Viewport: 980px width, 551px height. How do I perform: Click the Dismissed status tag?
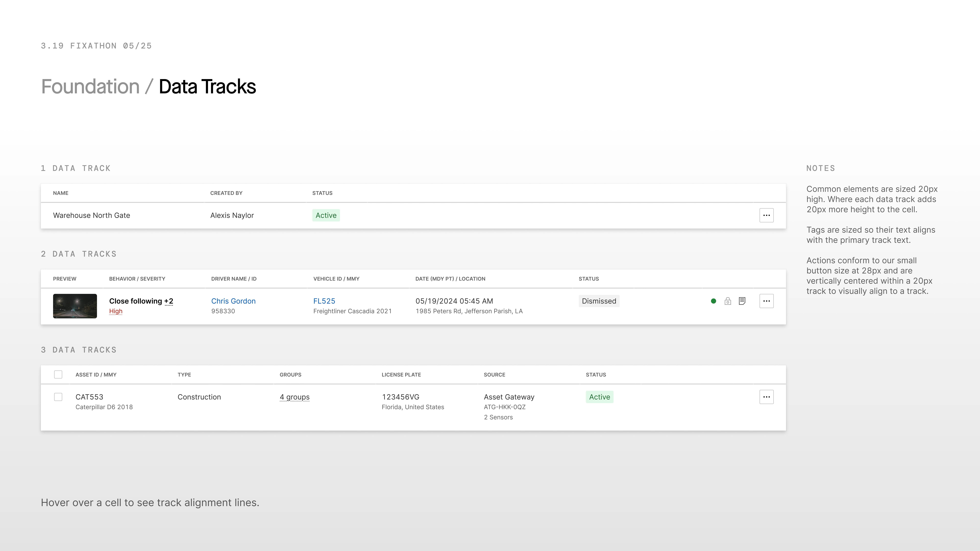pos(599,301)
